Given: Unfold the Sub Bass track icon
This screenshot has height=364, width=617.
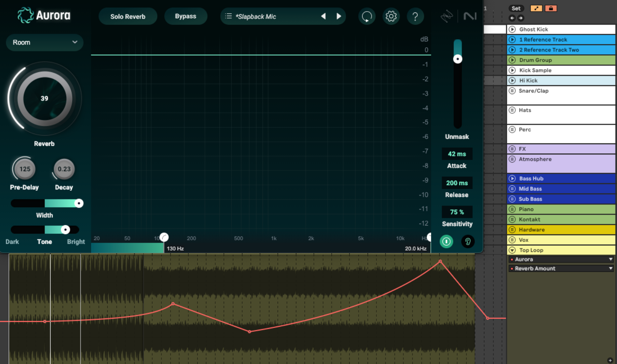Looking at the screenshot, I should tap(512, 199).
